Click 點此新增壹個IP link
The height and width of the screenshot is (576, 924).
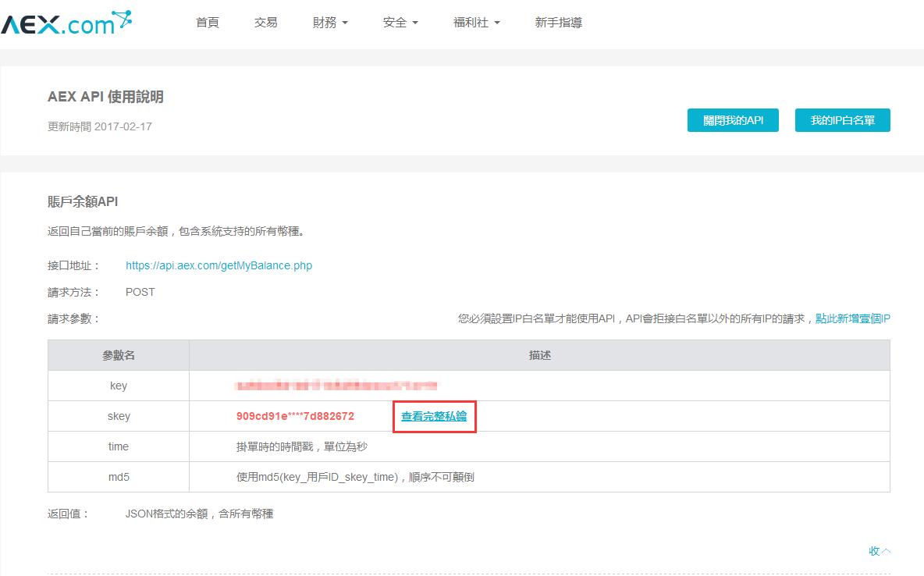click(853, 318)
